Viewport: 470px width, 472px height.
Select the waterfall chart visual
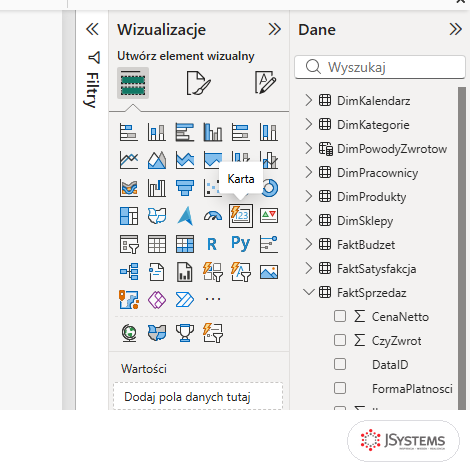pyautogui.click(x=157, y=188)
